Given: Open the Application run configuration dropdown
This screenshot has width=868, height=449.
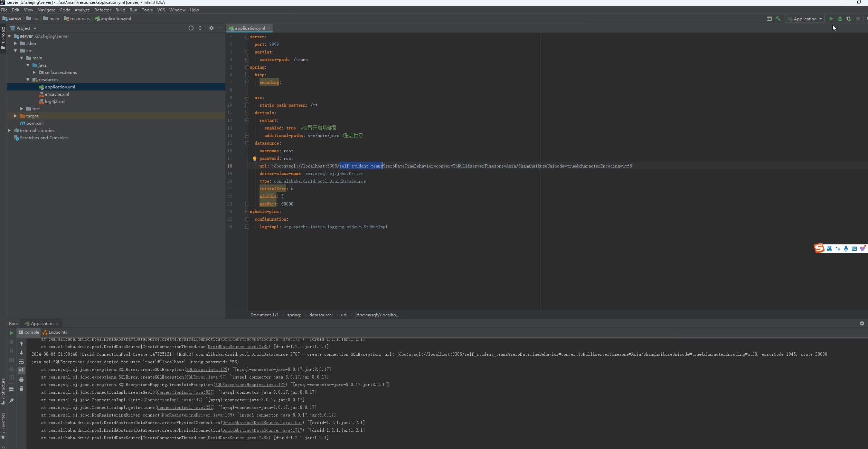Looking at the screenshot, I should (x=805, y=19).
